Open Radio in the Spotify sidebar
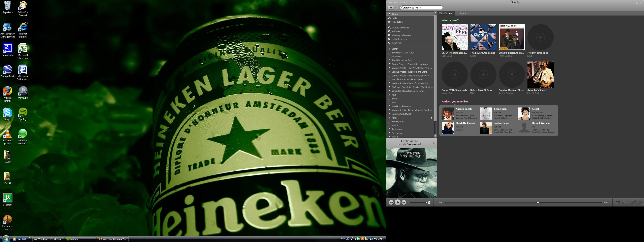 [410, 18]
